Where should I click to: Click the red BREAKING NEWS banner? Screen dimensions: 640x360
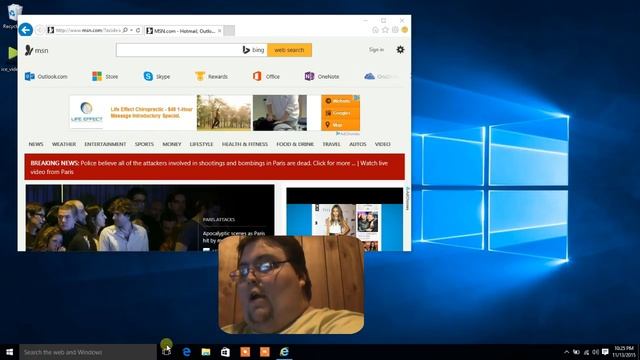(215, 167)
